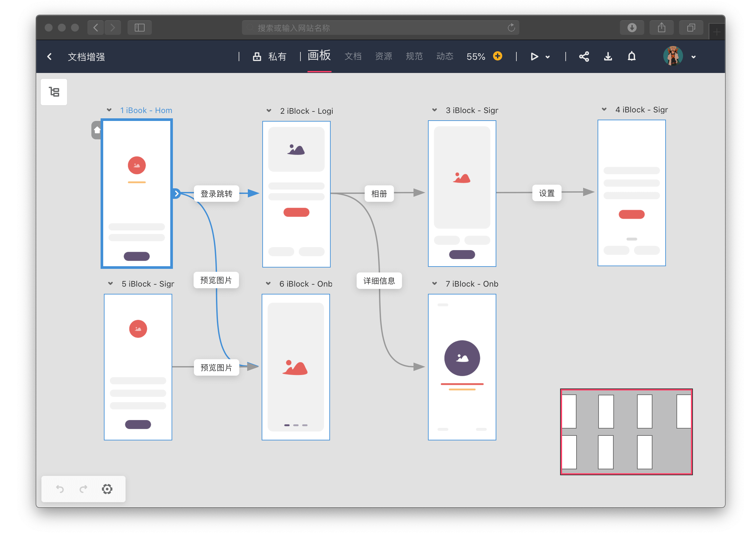Open dropdown arrow next to play button
Viewport: 756px width, 539px height.
[x=548, y=57]
